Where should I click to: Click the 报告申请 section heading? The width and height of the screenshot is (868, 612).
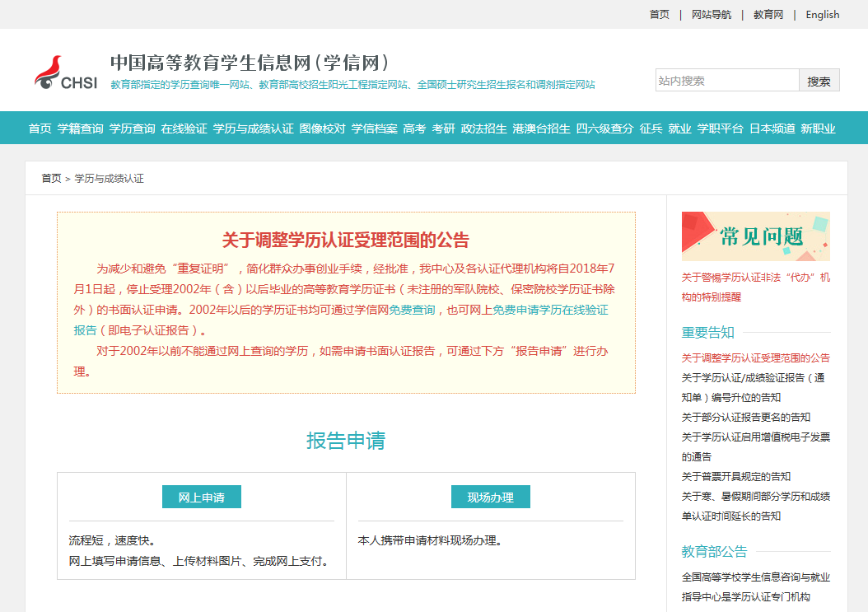[x=346, y=441]
